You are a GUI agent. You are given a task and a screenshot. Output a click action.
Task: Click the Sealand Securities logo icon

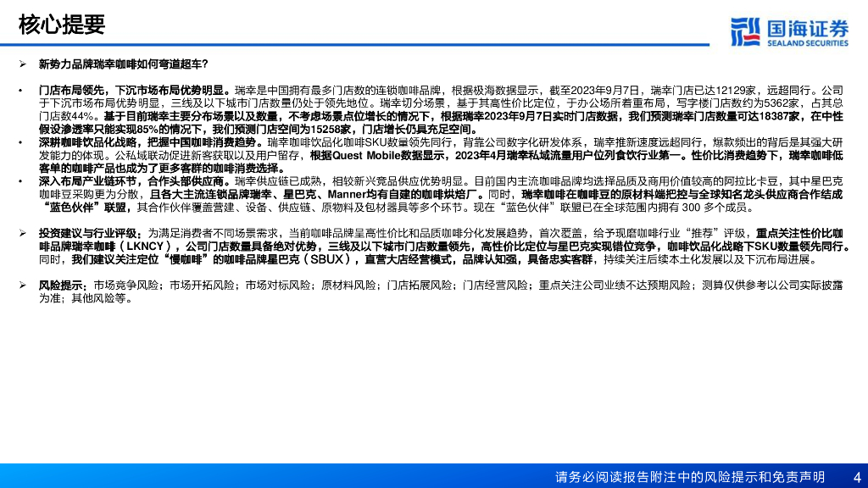pyautogui.click(x=746, y=31)
